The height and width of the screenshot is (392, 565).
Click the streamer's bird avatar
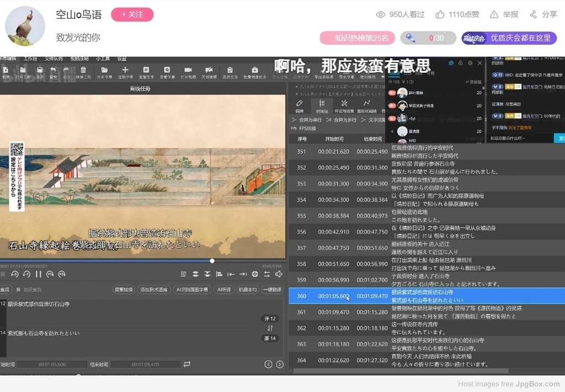tap(25, 26)
